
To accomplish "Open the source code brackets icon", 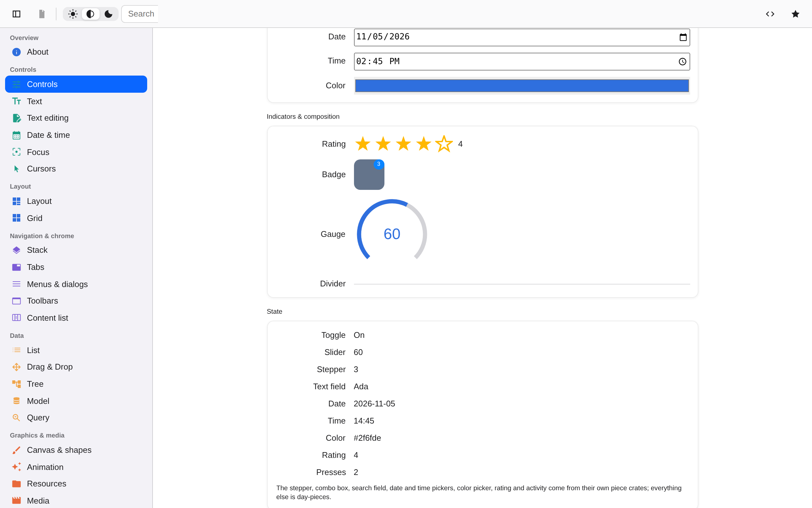I will click(770, 14).
